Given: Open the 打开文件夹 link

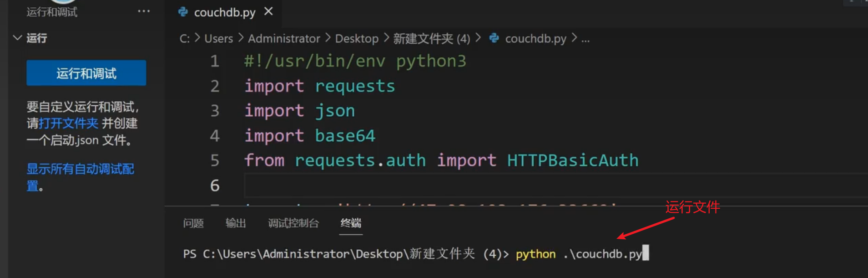Looking at the screenshot, I should 68,124.
